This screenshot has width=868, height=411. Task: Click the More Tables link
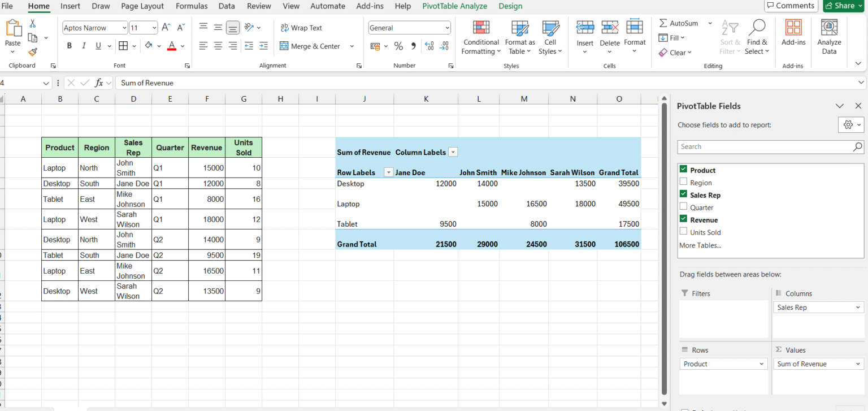pyautogui.click(x=700, y=245)
